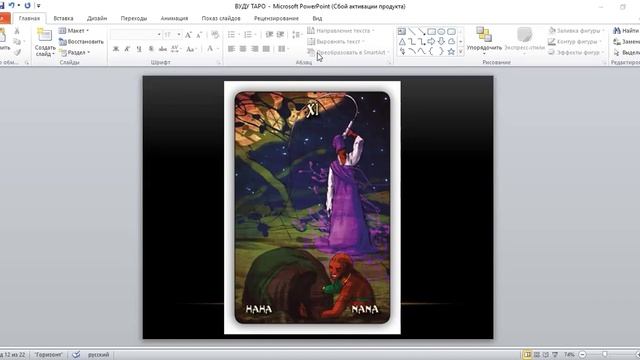Open the font name combo box

tap(136, 35)
